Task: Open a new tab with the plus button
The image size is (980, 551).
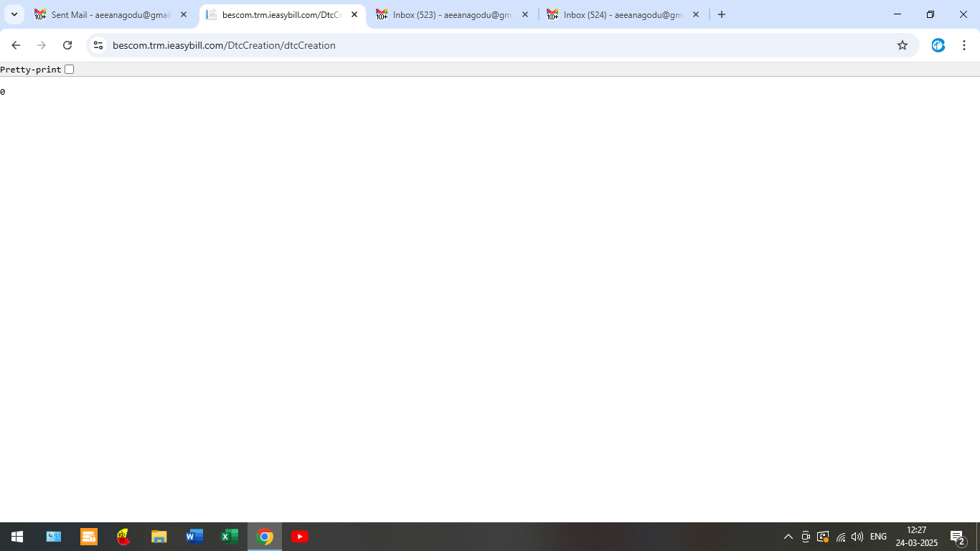Action: click(722, 14)
